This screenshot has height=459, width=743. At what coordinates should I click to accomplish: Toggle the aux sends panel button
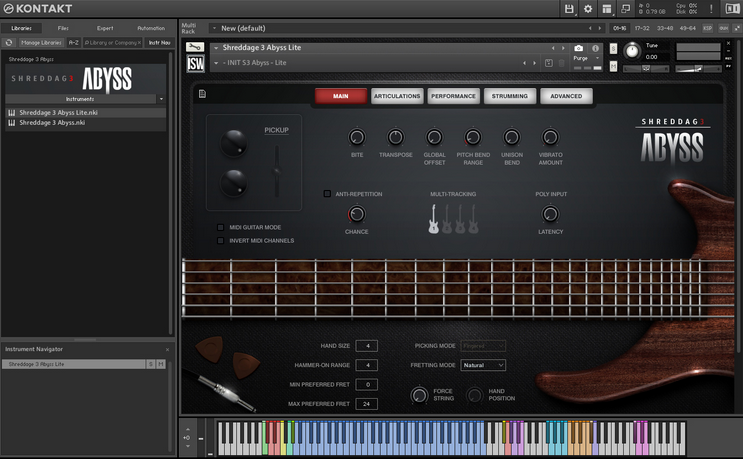pos(724,28)
